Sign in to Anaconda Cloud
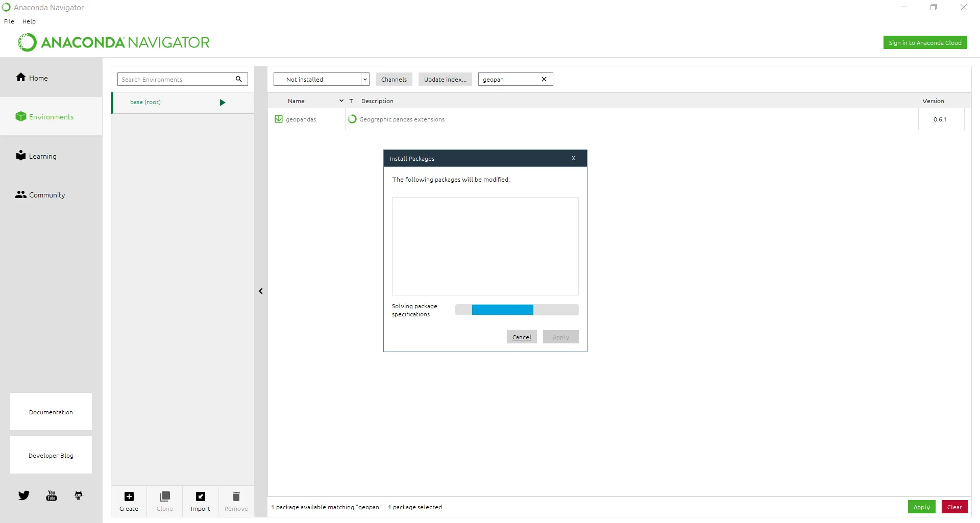Viewport: 980px width, 523px height. pos(925,43)
